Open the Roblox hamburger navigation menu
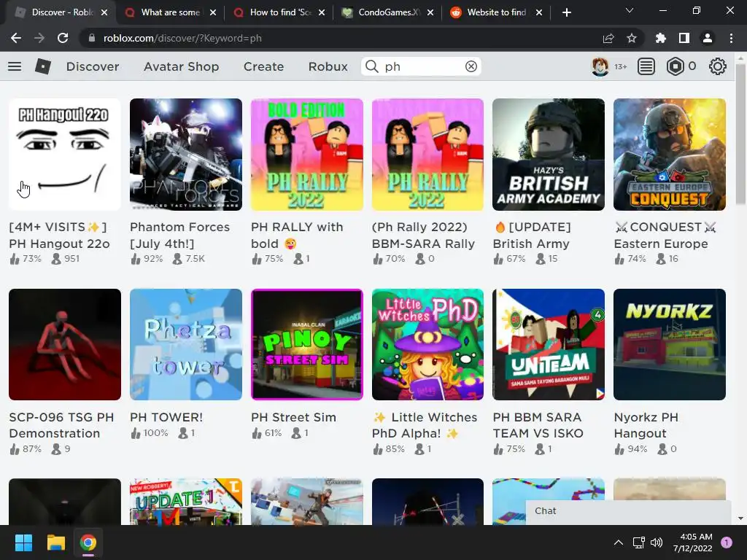 click(15, 66)
